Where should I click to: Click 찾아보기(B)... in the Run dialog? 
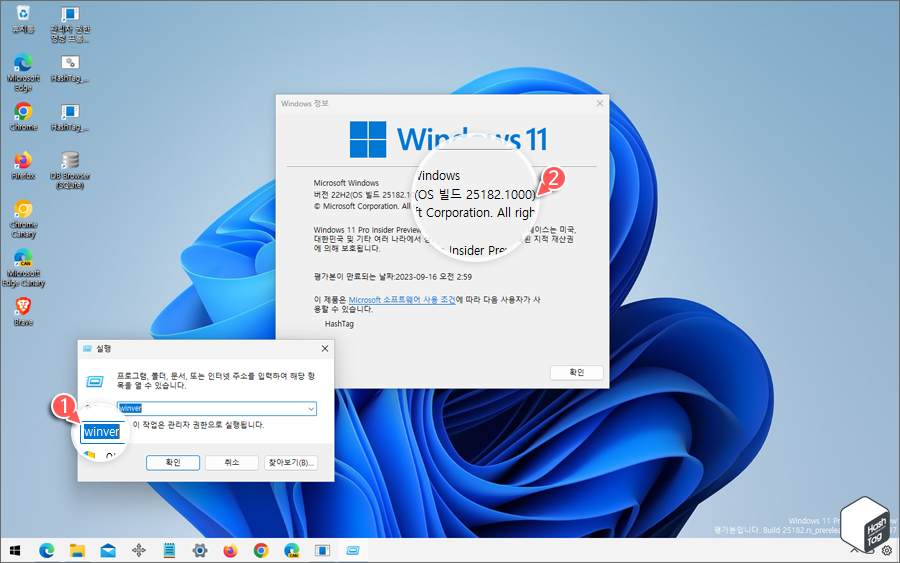pyautogui.click(x=291, y=463)
